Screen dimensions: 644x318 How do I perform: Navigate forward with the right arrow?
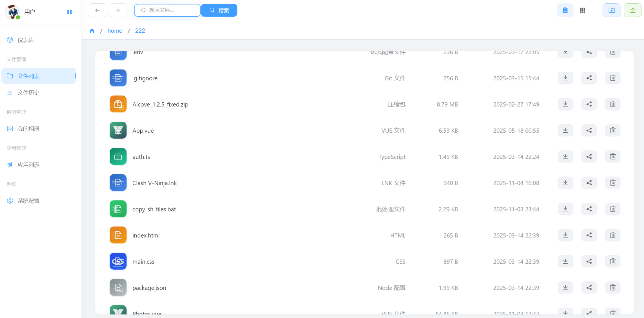coord(118,10)
